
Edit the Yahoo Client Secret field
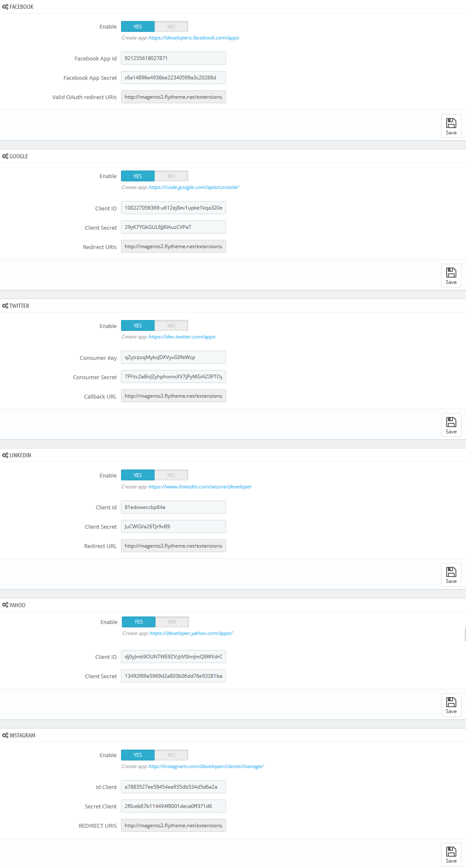point(174,676)
